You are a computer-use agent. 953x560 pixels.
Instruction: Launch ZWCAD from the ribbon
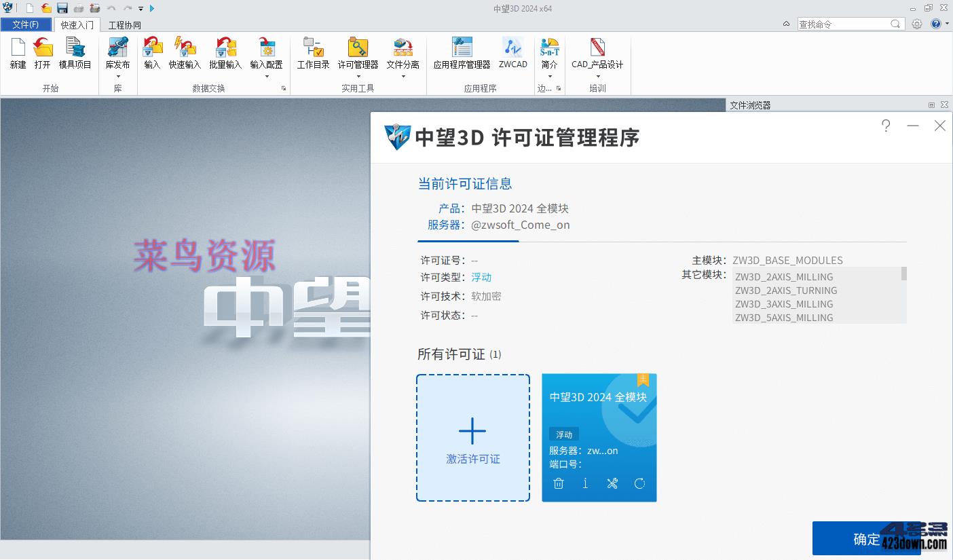(512, 53)
